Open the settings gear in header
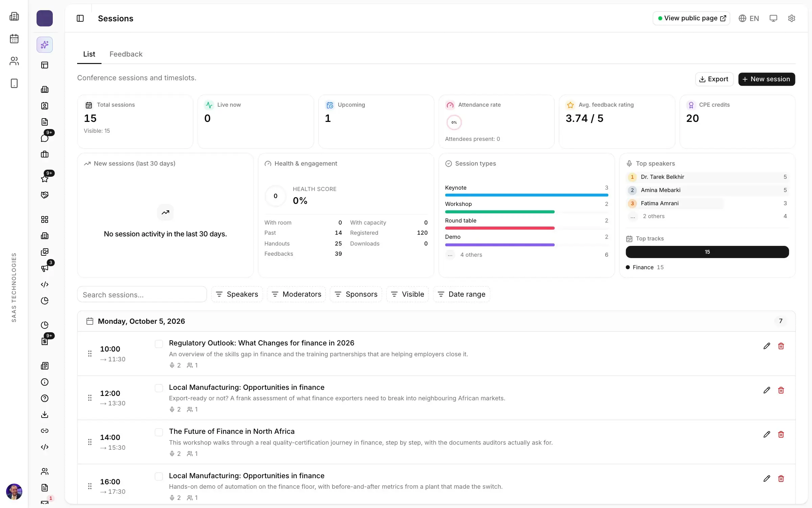The height and width of the screenshot is (508, 812). pyautogui.click(x=791, y=18)
